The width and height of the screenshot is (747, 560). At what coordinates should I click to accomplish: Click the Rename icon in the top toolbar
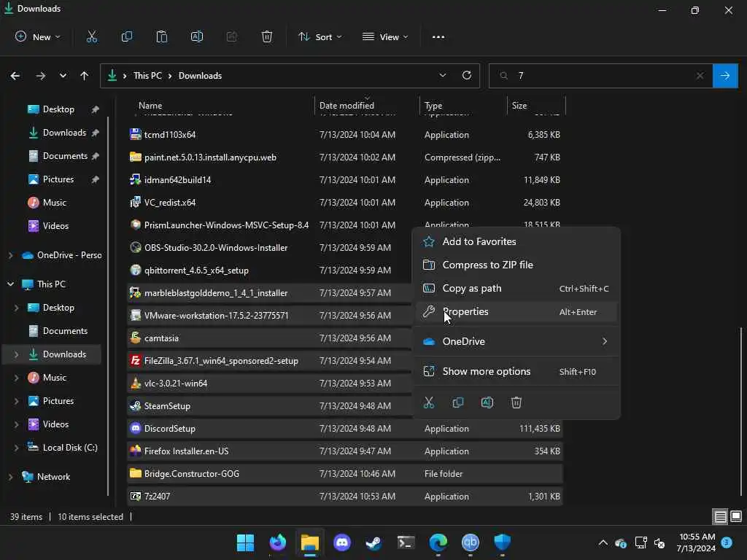tap(197, 36)
